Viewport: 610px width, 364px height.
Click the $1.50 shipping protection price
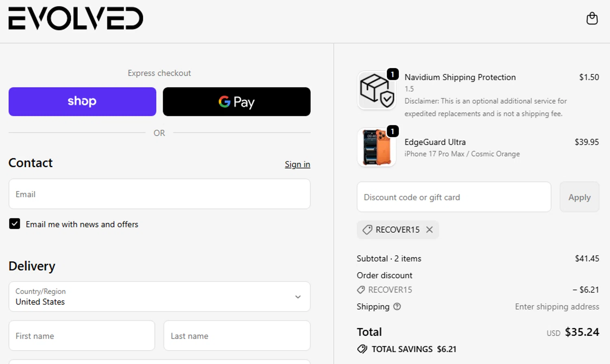click(589, 77)
